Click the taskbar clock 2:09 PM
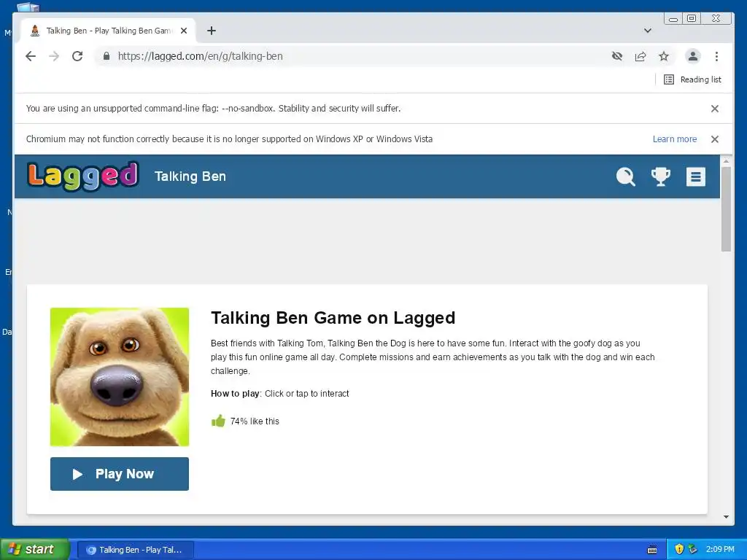747x560 pixels. click(720, 550)
